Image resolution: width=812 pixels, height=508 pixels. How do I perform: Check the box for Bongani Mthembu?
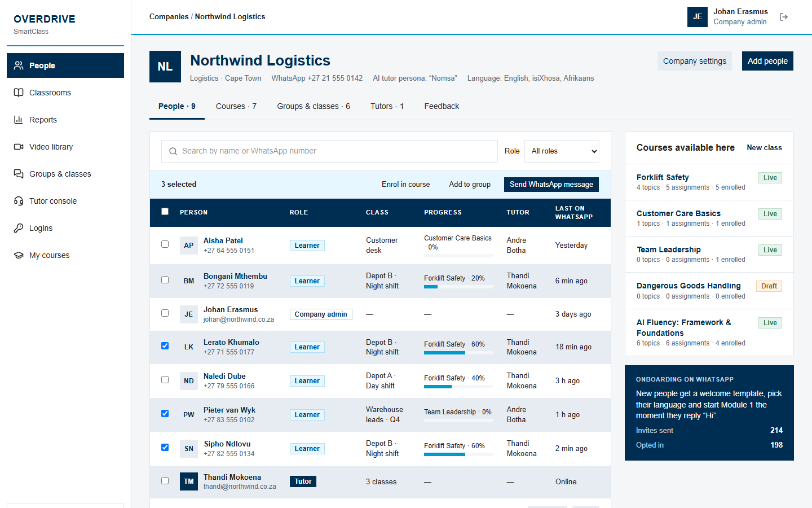165,280
